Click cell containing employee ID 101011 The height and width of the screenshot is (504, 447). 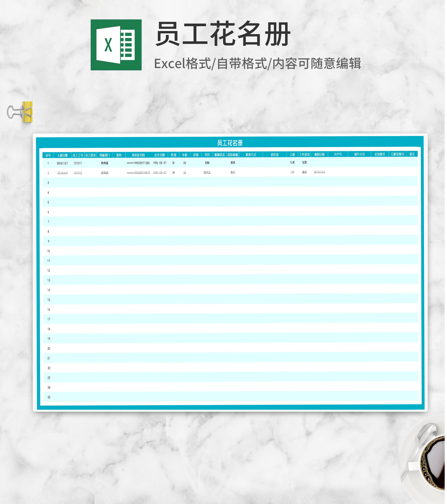[x=78, y=163]
